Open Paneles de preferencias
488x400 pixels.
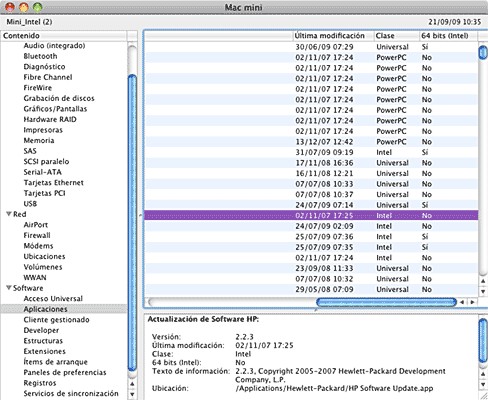[65, 372]
